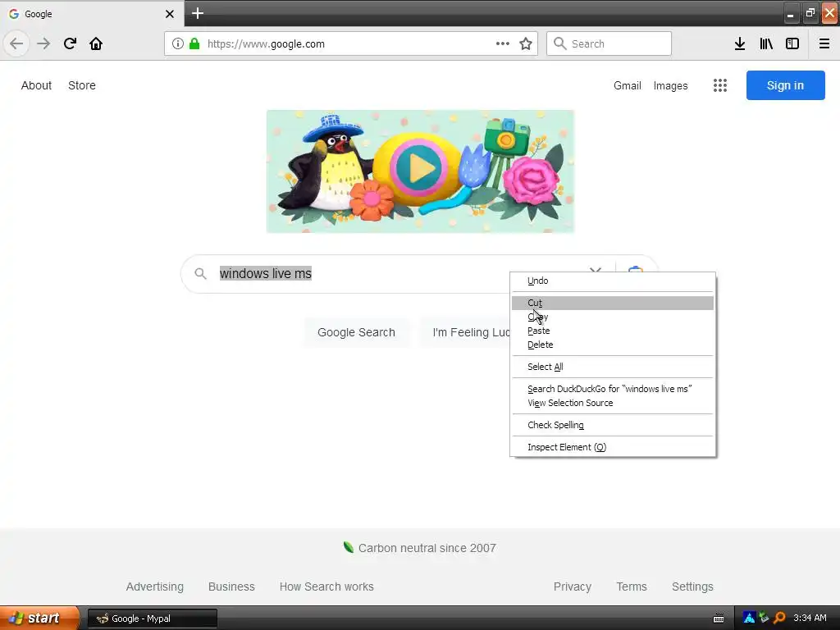Close the Google tab
Screen dimensions: 840x630
point(170,14)
